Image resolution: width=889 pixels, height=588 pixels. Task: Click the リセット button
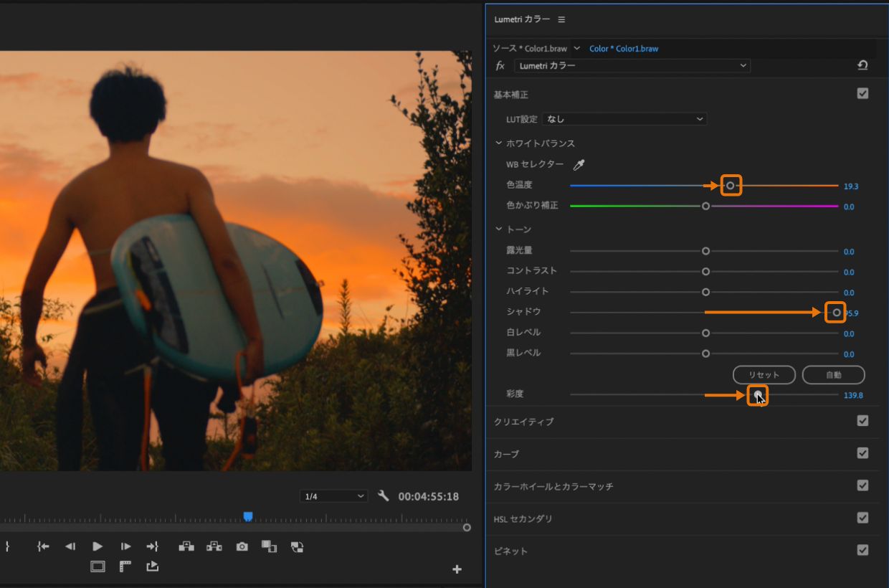[764, 375]
